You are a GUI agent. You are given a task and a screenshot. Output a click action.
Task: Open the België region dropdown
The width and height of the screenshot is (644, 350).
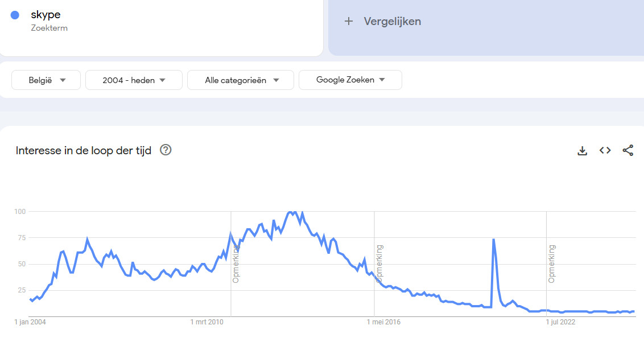pos(46,80)
